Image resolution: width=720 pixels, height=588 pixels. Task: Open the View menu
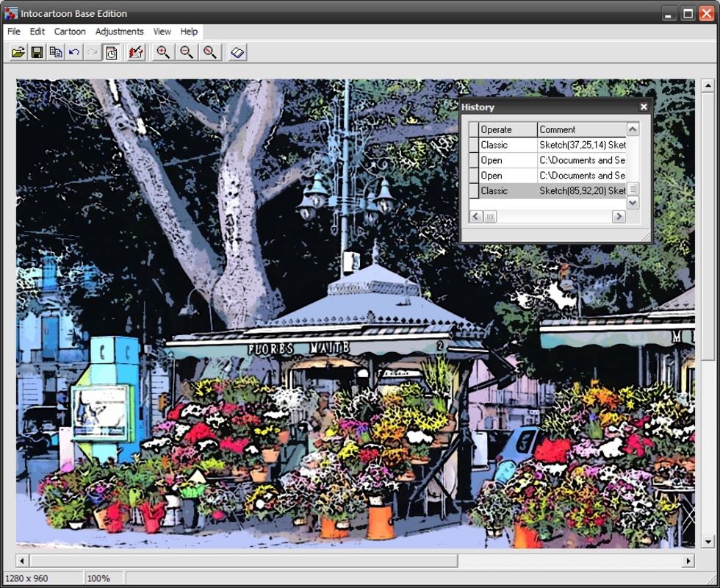coord(162,31)
